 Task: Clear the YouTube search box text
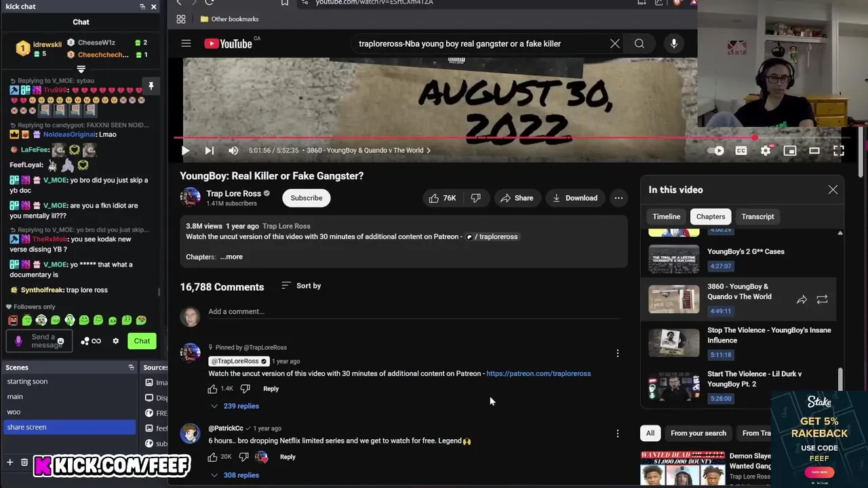(614, 43)
